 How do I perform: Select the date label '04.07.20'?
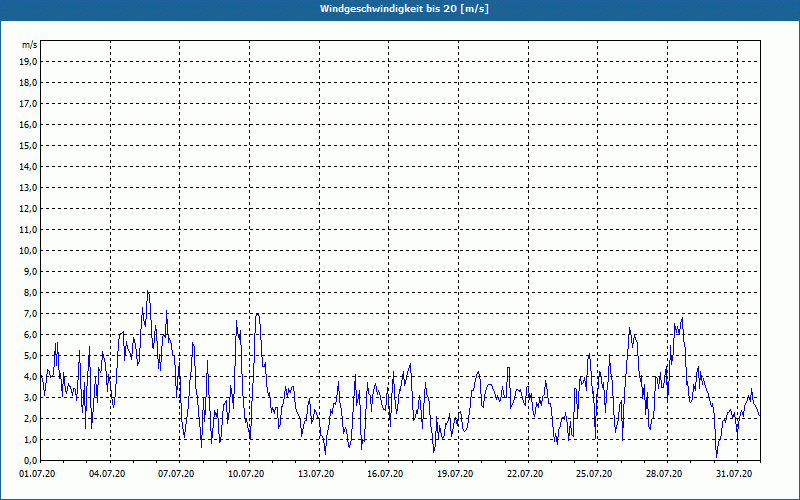pos(107,474)
